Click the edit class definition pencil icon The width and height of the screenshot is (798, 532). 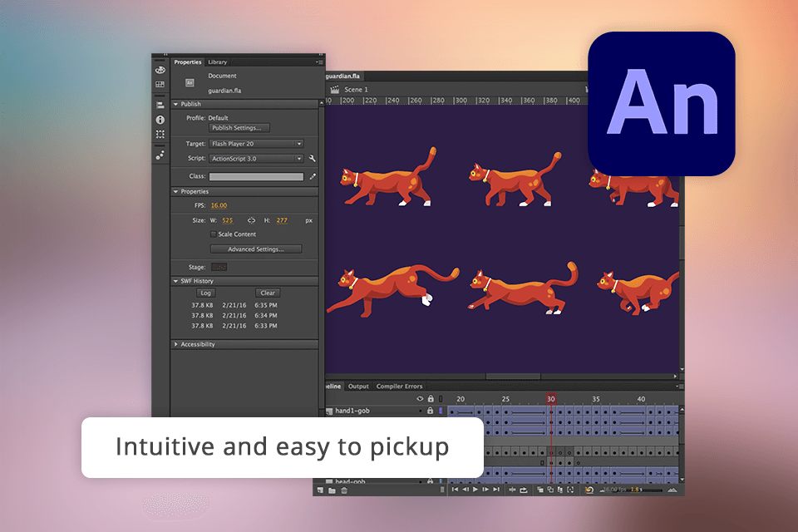(313, 176)
